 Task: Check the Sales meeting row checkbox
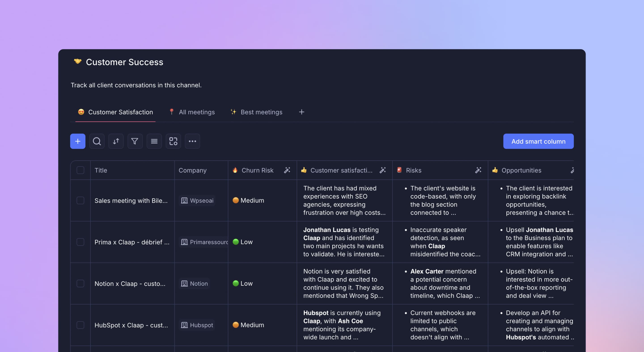(80, 201)
